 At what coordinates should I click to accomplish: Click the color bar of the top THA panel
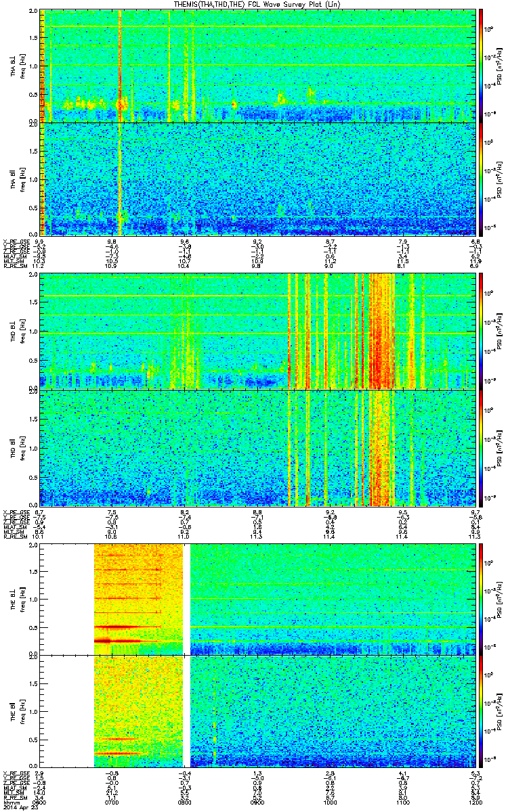482,66
